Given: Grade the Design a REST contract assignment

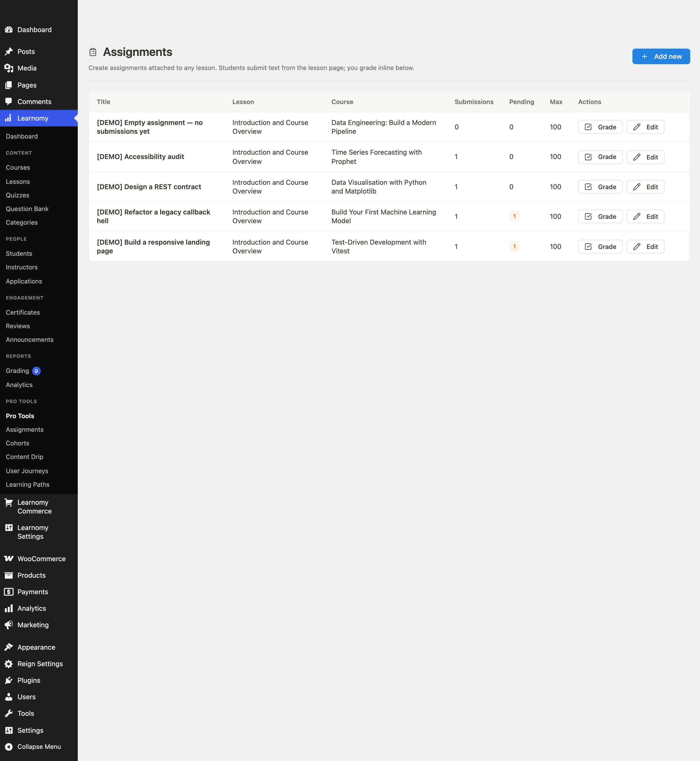Looking at the screenshot, I should [x=600, y=187].
